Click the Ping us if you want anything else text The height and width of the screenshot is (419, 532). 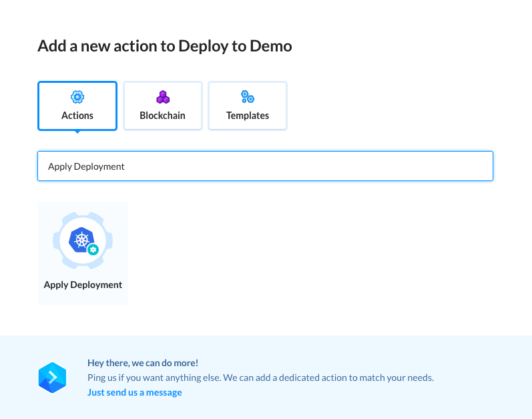coord(260,378)
